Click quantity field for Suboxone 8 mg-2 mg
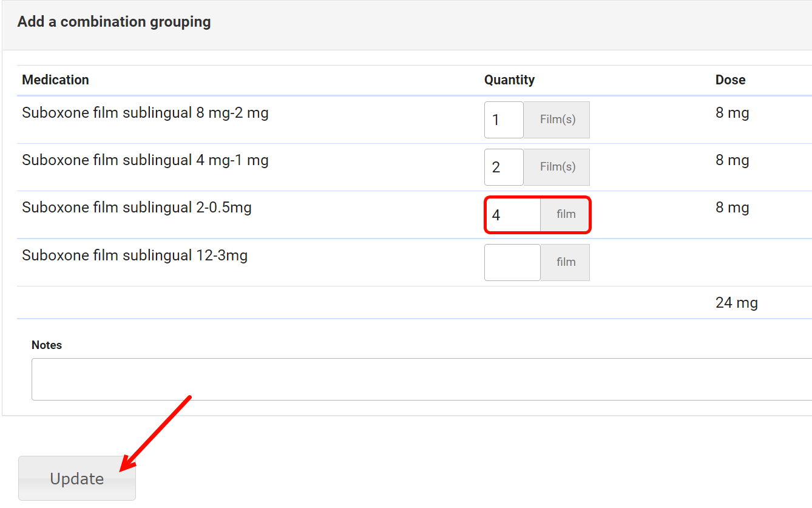This screenshot has height=508, width=812. pyautogui.click(x=504, y=120)
